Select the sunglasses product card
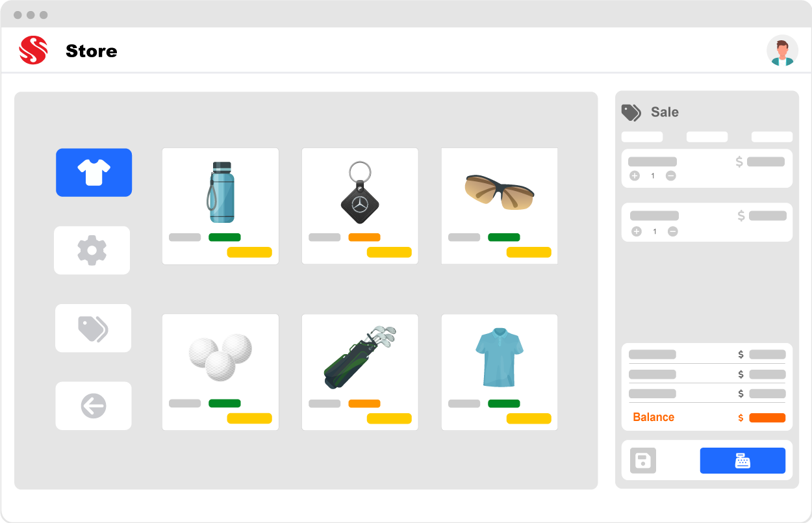 pyautogui.click(x=500, y=206)
